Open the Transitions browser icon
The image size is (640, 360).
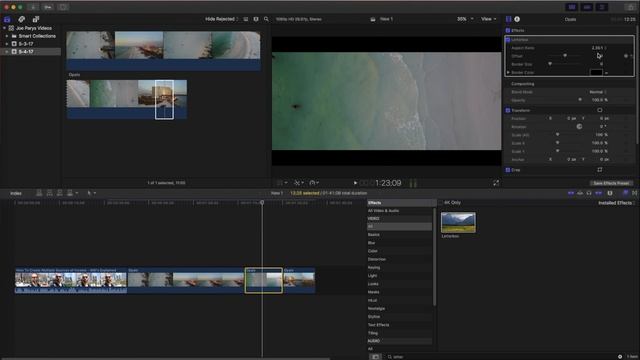635,193
